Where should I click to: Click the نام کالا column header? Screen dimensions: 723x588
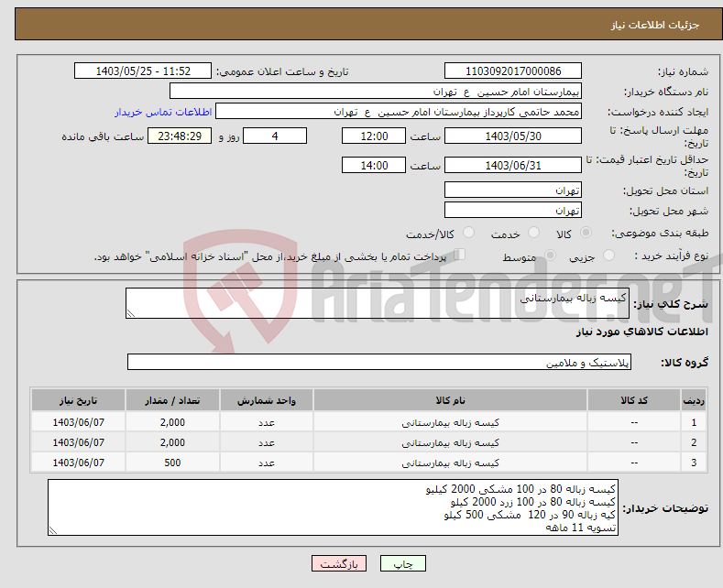[450, 400]
